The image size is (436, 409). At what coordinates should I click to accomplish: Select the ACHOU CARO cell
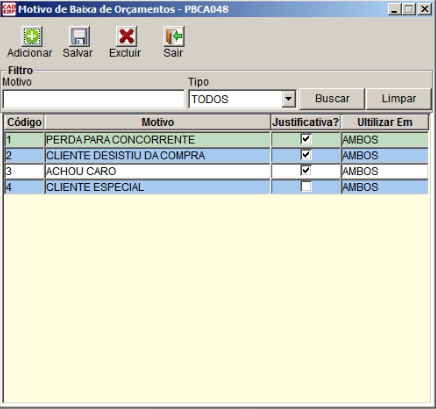157,171
